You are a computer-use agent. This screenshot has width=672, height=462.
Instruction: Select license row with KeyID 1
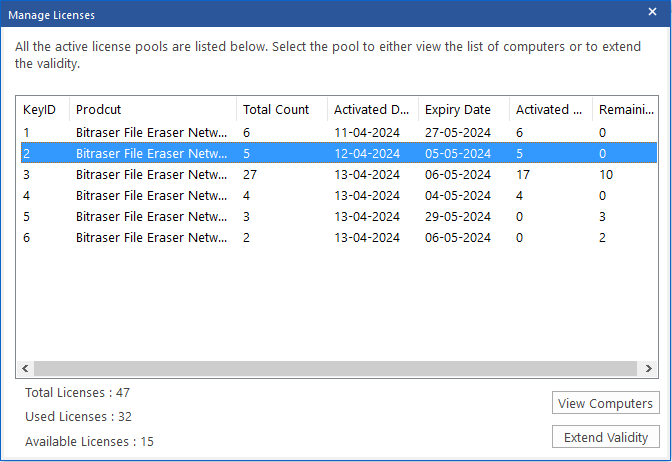[339, 132]
